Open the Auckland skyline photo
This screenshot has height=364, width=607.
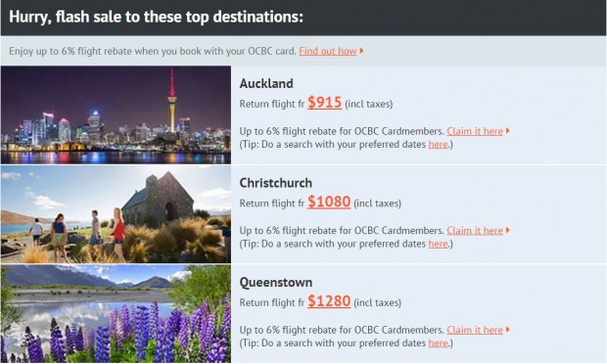[x=116, y=114]
